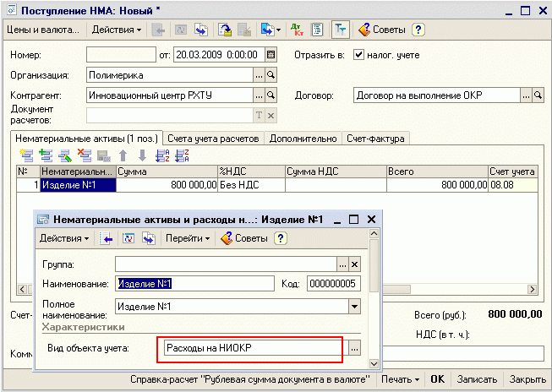Click move row up arrow icon
The width and height of the screenshot is (552, 392).
pos(123,155)
